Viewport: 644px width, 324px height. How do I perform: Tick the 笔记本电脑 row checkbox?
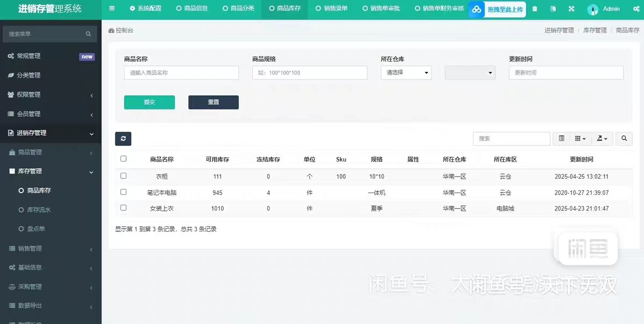click(123, 192)
